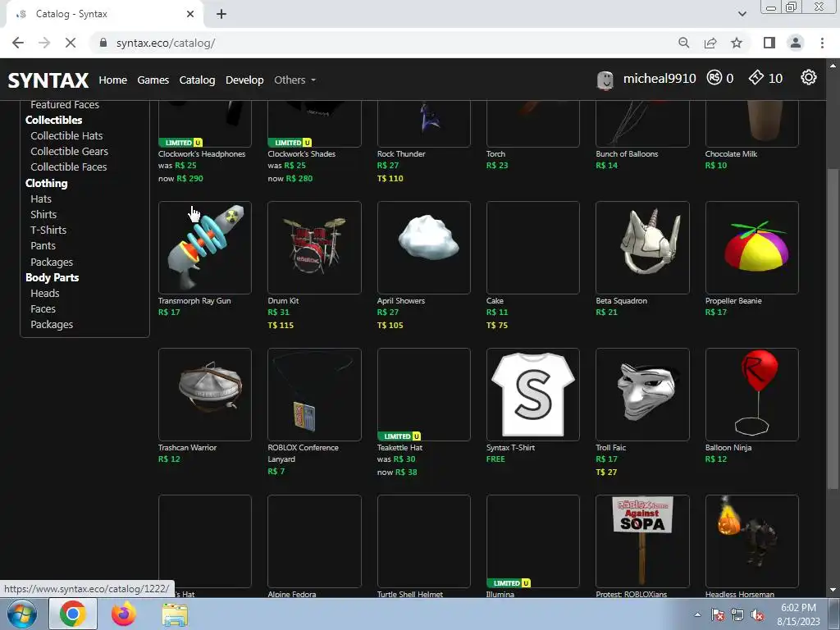The image size is (840, 630).
Task: Select Collectible Gears category
Action: point(69,151)
